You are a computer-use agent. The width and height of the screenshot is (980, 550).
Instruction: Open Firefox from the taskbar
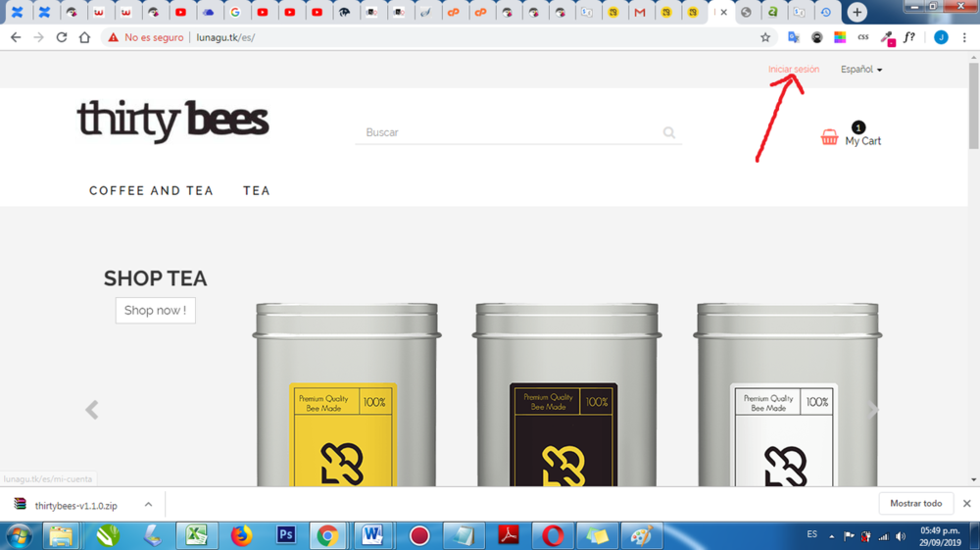click(241, 535)
